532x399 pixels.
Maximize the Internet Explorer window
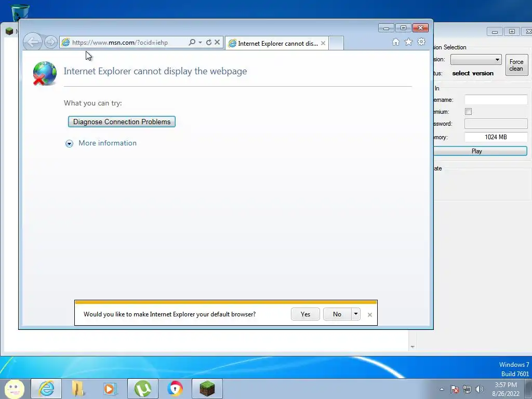coord(403,28)
